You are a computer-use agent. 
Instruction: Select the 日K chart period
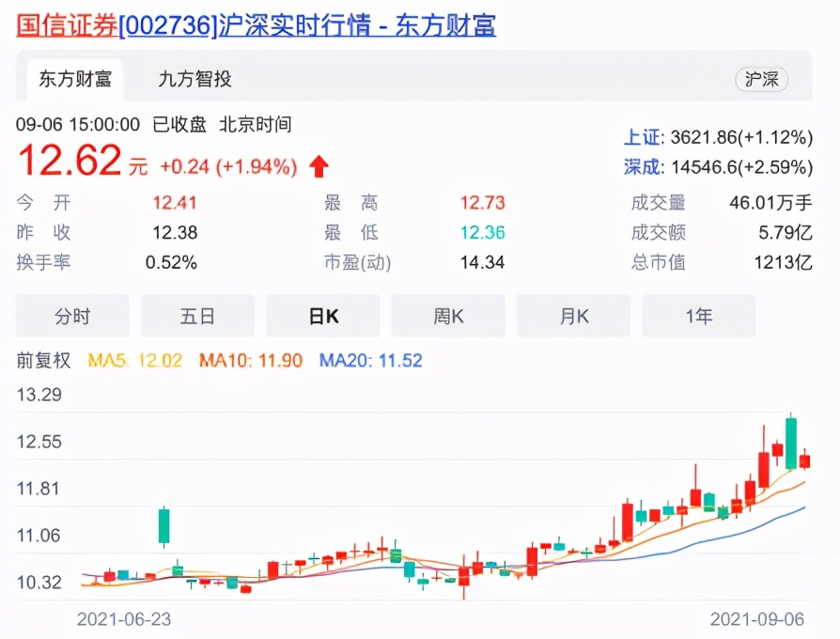(x=323, y=316)
